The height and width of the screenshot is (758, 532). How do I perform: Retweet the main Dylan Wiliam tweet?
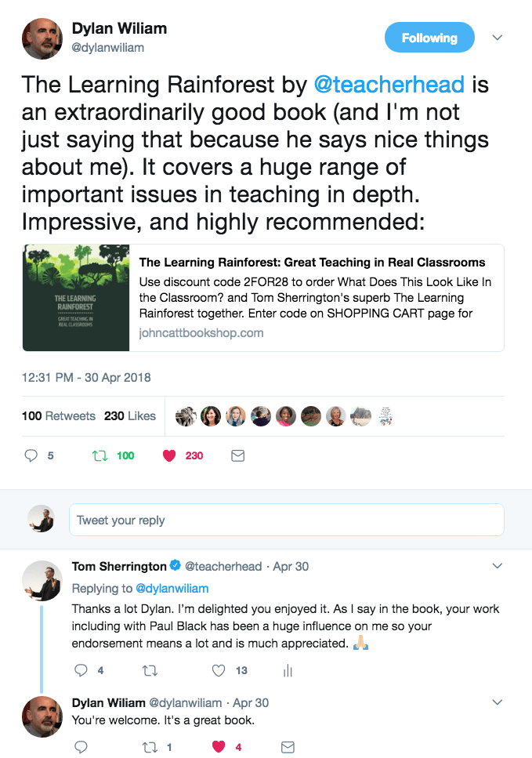pos(100,455)
